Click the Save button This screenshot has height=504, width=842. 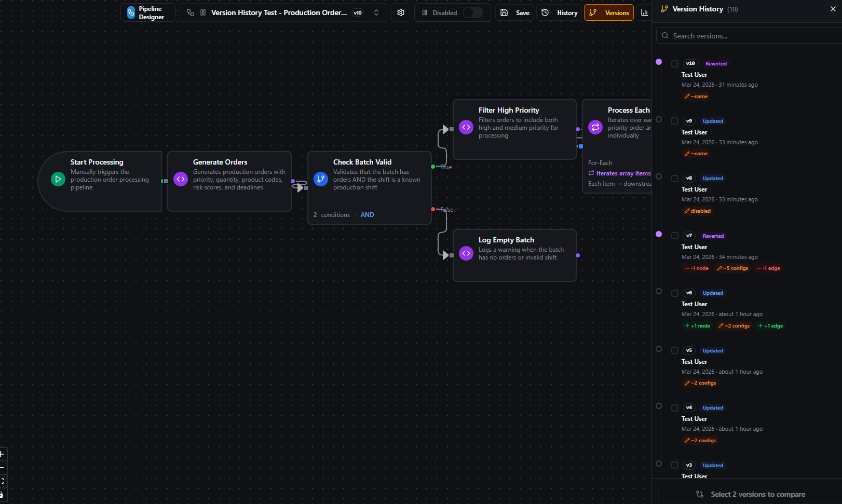point(514,12)
